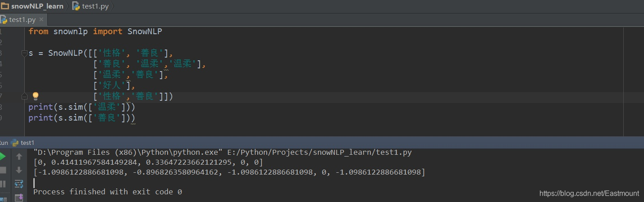Close the test1.py editor tab
The width and height of the screenshot is (644, 202).
[x=41, y=20]
